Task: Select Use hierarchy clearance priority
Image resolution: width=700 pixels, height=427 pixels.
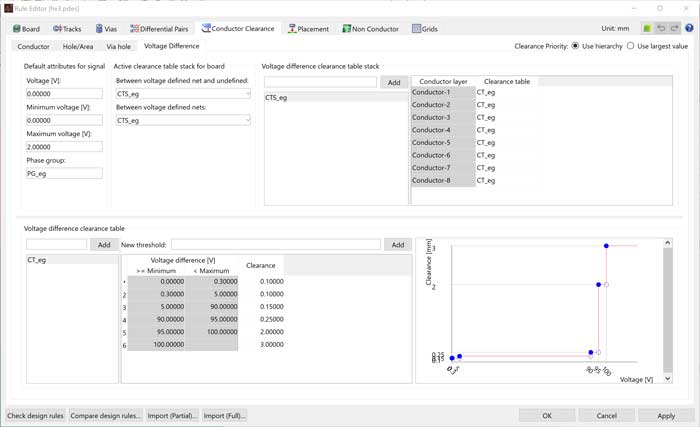Action: 575,46
